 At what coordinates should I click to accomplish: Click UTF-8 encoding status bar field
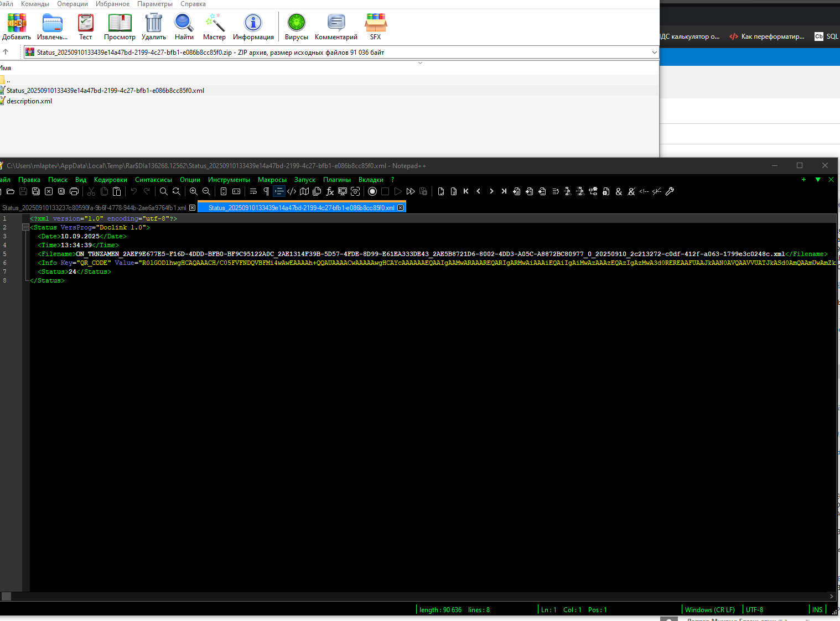[754, 609]
